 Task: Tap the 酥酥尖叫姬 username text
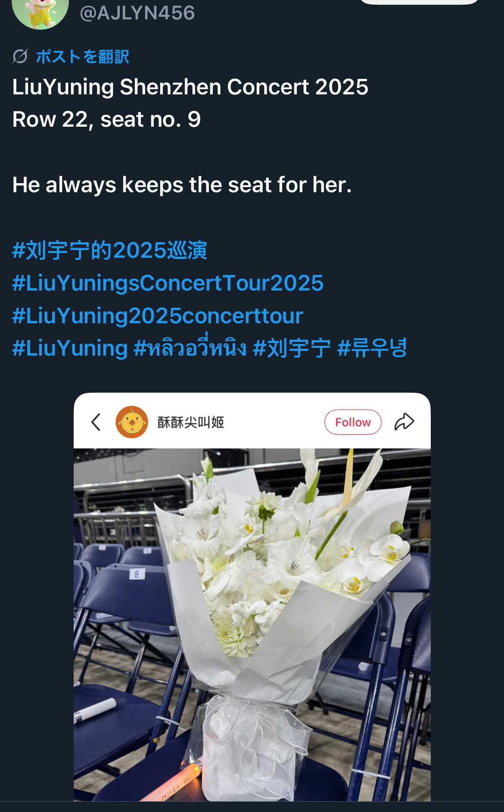(191, 422)
